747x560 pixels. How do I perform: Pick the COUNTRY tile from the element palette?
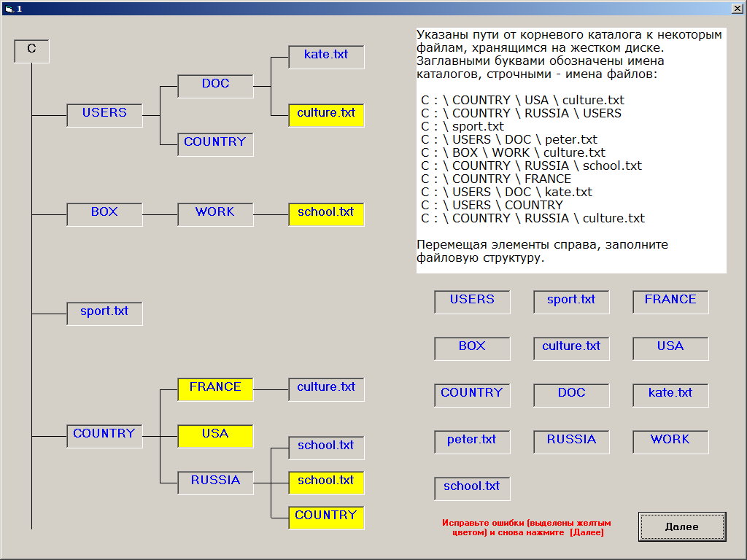pyautogui.click(x=472, y=395)
